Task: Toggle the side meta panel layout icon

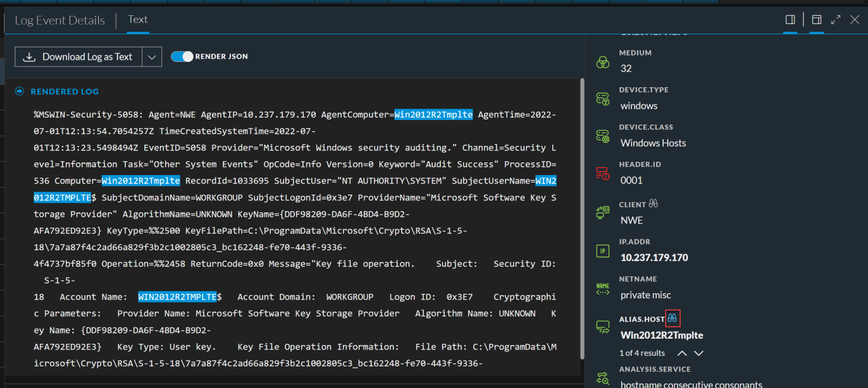Action: coord(790,20)
